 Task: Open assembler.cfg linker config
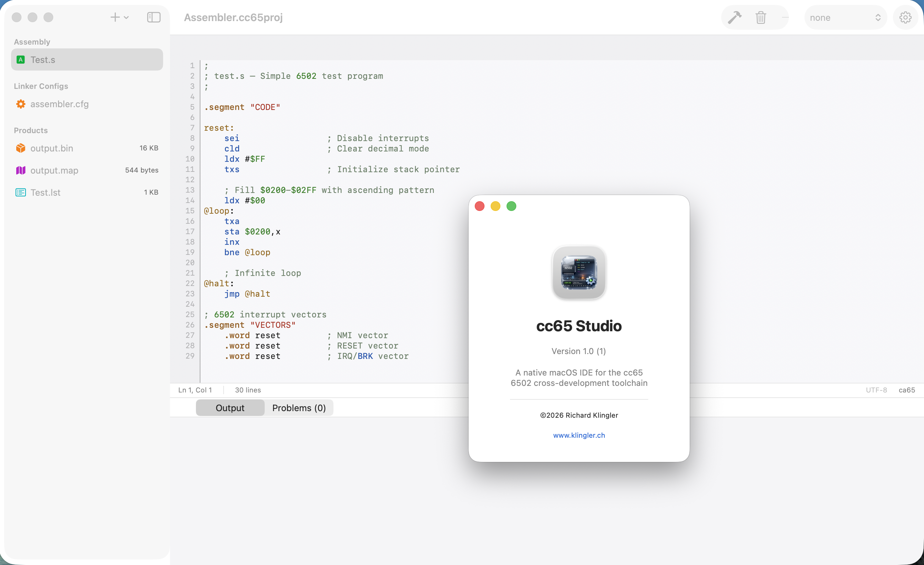click(x=59, y=104)
